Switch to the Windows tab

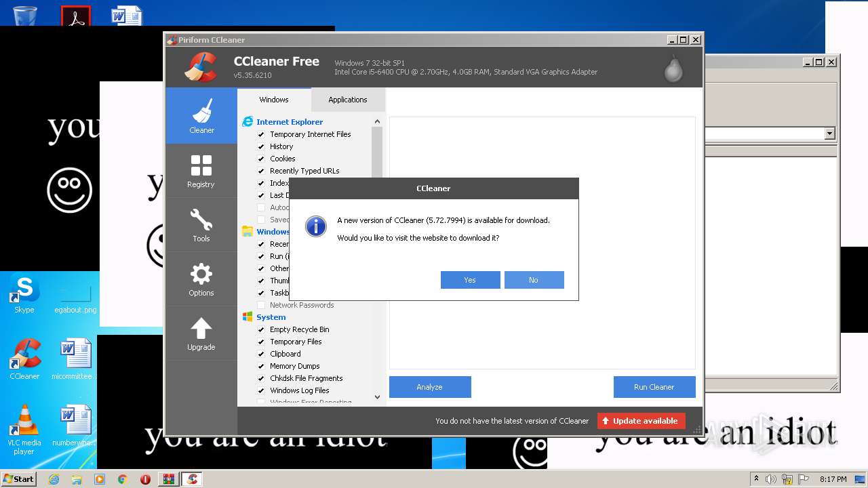(x=274, y=100)
